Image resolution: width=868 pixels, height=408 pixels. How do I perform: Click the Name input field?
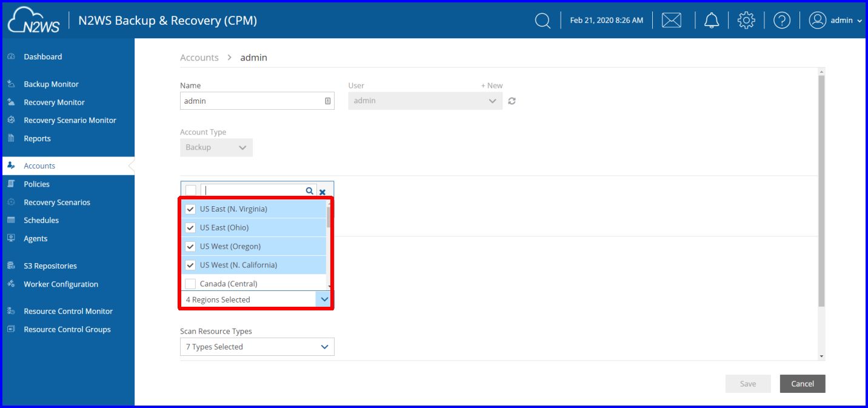(257, 101)
